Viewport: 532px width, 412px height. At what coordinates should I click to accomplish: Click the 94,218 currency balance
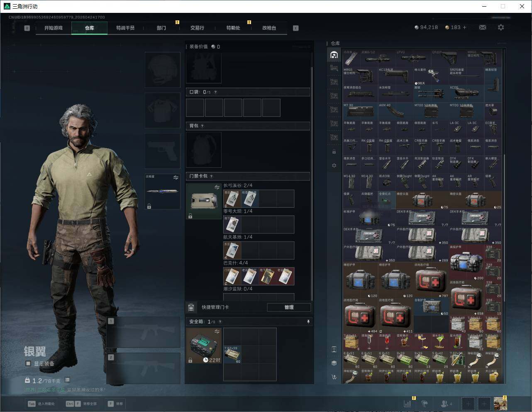426,27
